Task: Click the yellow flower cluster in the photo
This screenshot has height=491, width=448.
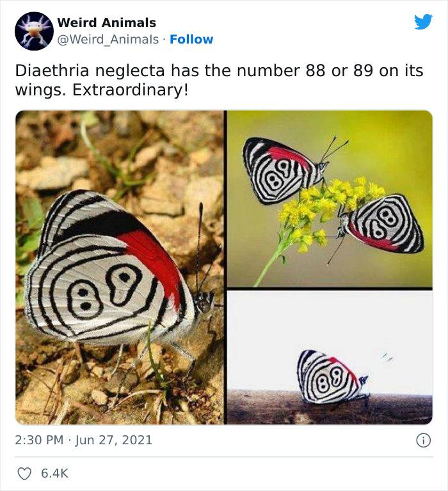Action: tap(326, 207)
